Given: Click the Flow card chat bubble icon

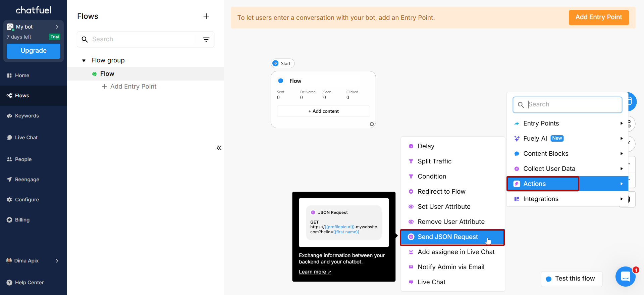Looking at the screenshot, I should [281, 81].
